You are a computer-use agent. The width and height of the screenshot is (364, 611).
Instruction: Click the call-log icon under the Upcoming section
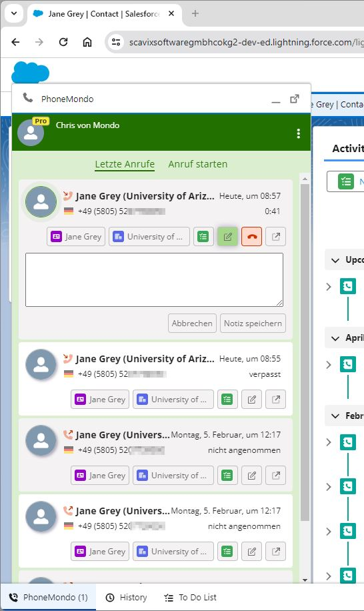(347, 286)
